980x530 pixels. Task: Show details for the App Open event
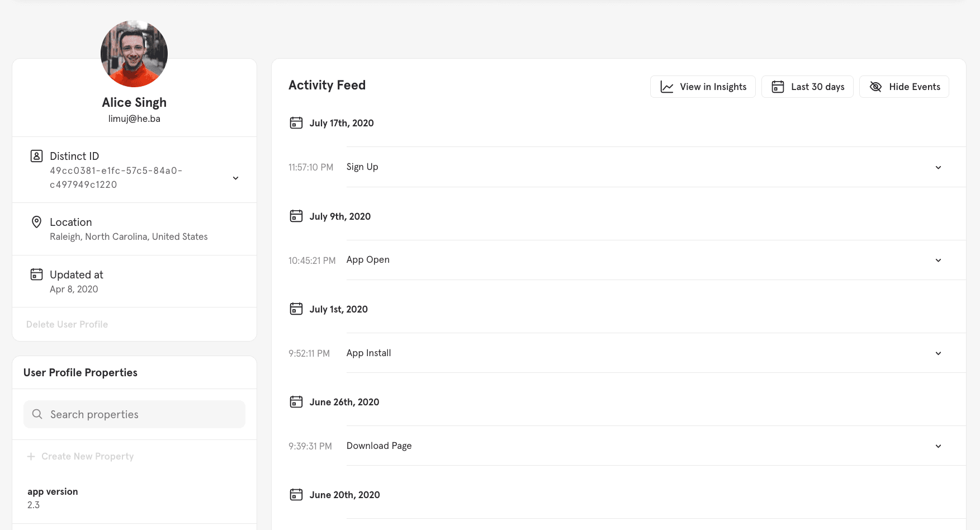point(938,260)
